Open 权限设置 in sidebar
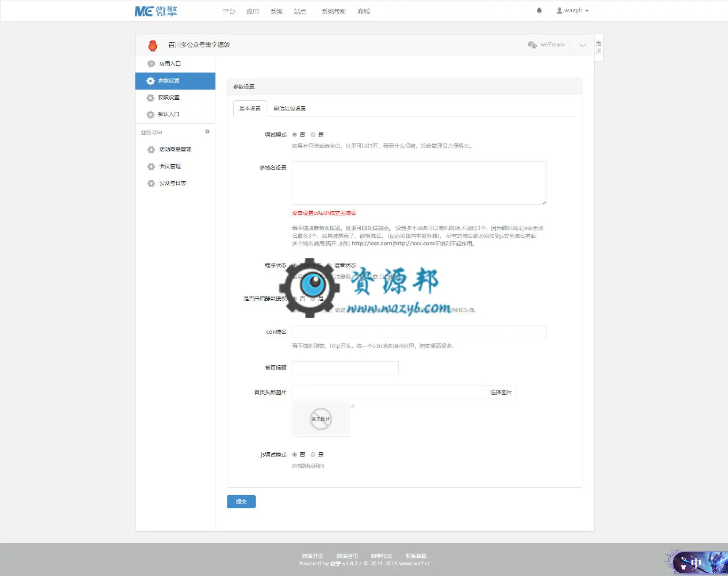The width and height of the screenshot is (728, 576). point(176,98)
